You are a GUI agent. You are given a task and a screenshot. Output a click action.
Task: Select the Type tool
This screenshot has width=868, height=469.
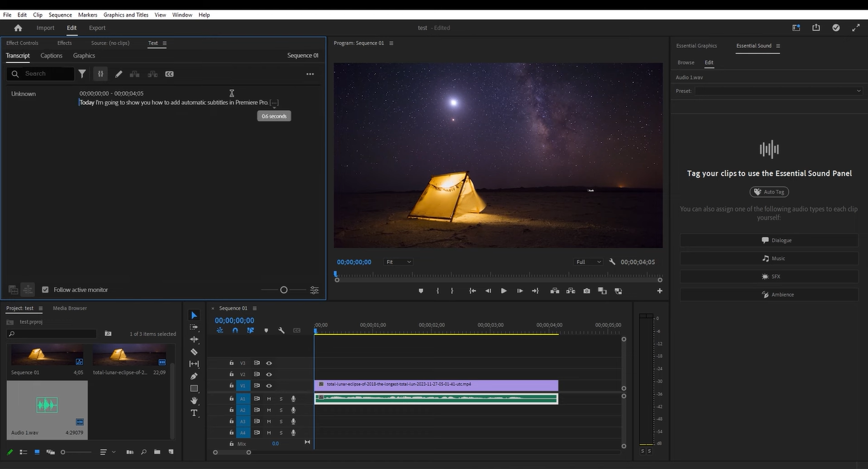click(x=194, y=413)
